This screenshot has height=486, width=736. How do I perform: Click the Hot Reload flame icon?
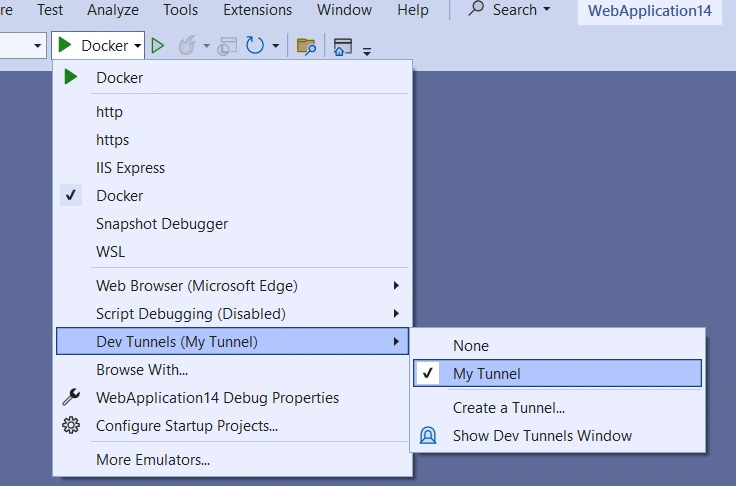(x=187, y=46)
